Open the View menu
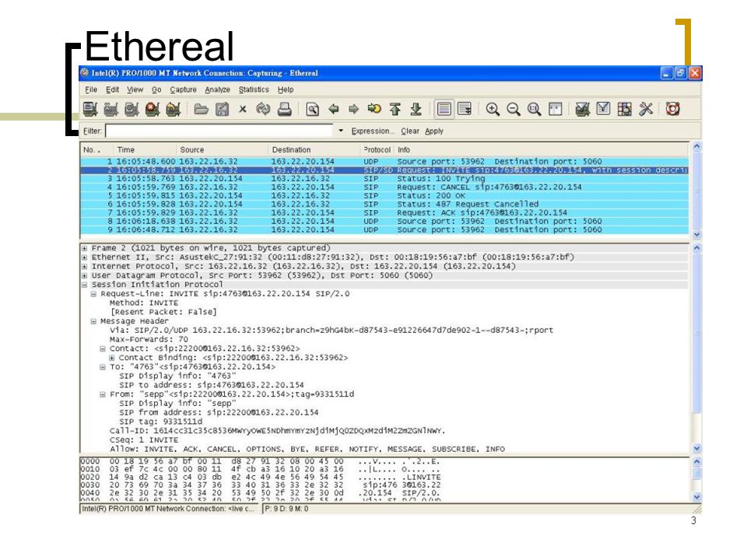 [x=135, y=89]
